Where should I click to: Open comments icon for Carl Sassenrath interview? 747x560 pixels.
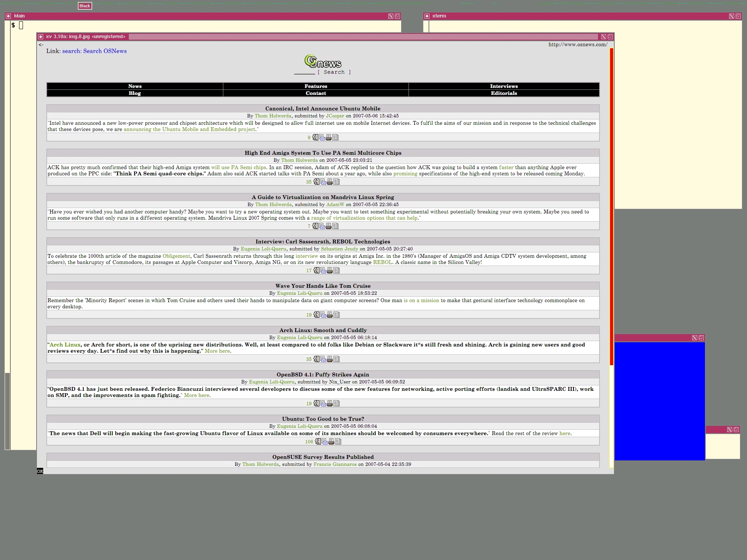(x=317, y=271)
